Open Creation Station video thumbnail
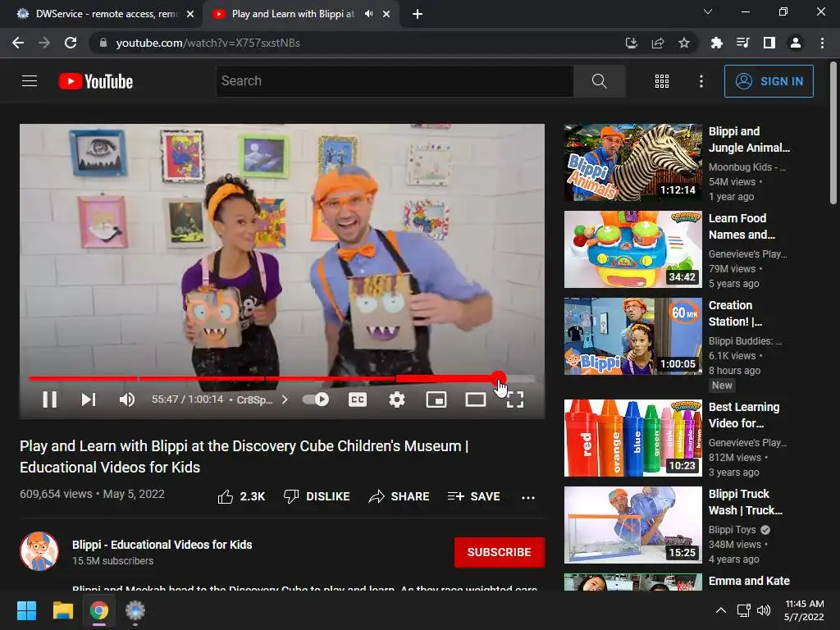Image resolution: width=840 pixels, height=630 pixels. [x=632, y=336]
